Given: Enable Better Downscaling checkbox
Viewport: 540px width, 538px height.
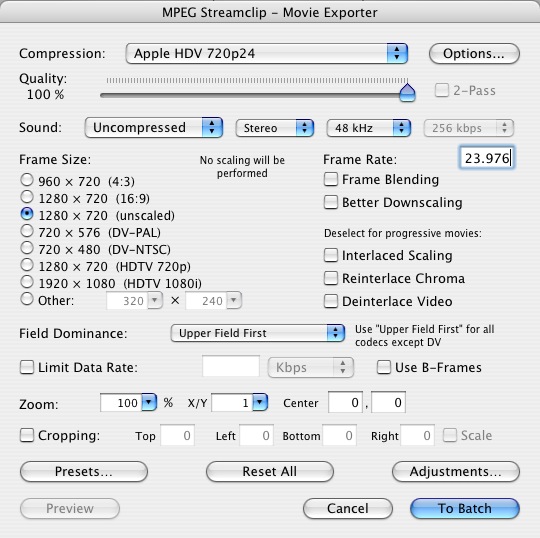Looking at the screenshot, I should coord(331,202).
